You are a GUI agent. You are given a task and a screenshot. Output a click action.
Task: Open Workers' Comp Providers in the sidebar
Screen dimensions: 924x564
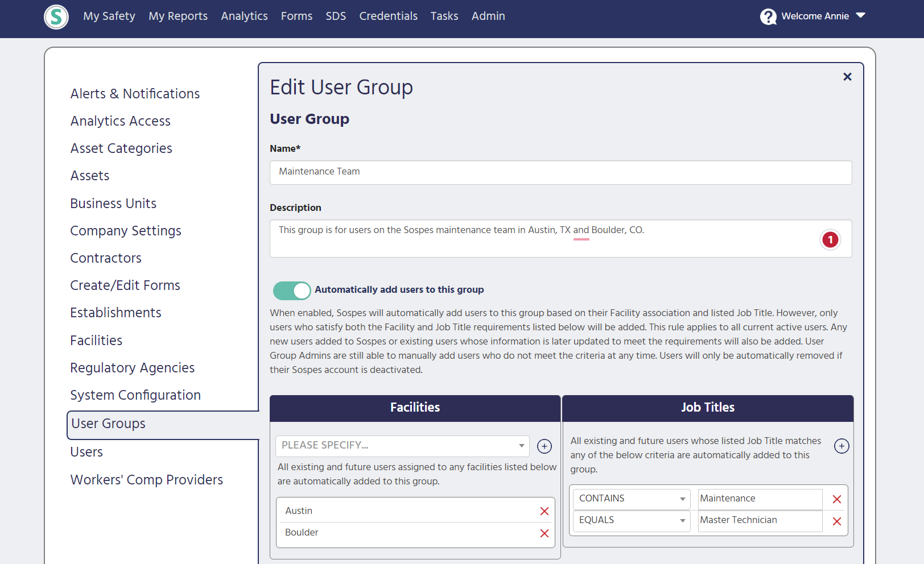click(x=147, y=480)
